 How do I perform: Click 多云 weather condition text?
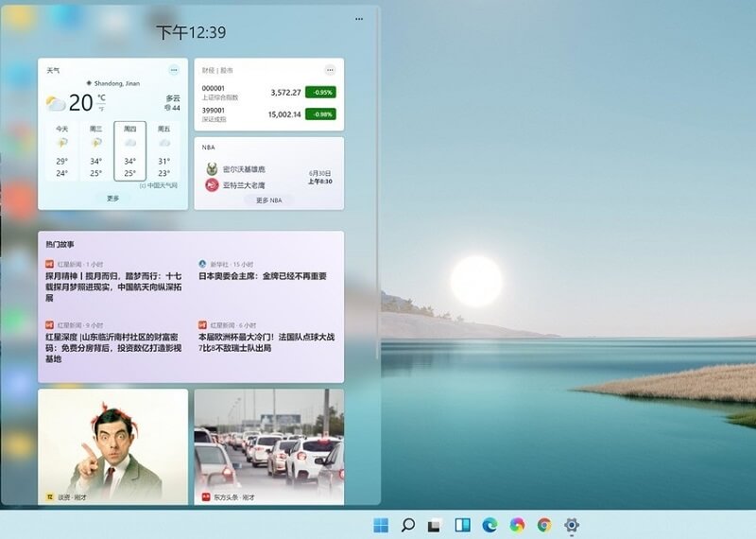173,98
